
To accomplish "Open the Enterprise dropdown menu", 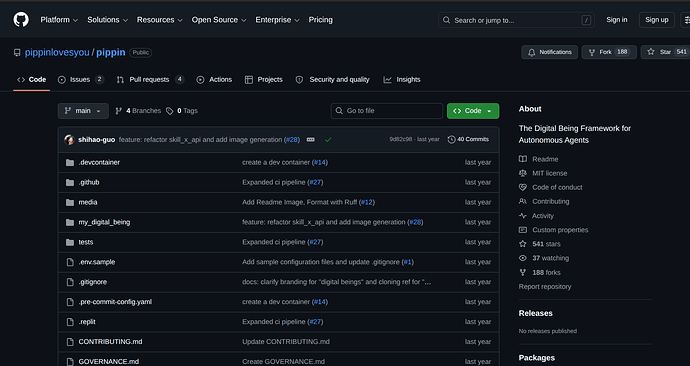I will 277,20.
